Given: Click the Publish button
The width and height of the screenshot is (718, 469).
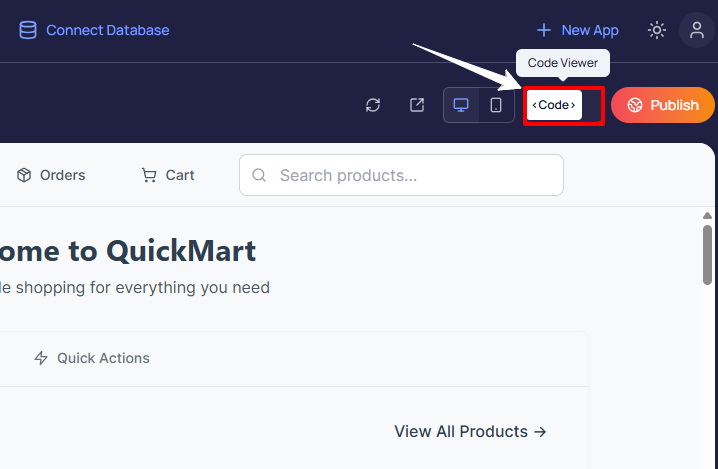Looking at the screenshot, I should (x=662, y=105).
